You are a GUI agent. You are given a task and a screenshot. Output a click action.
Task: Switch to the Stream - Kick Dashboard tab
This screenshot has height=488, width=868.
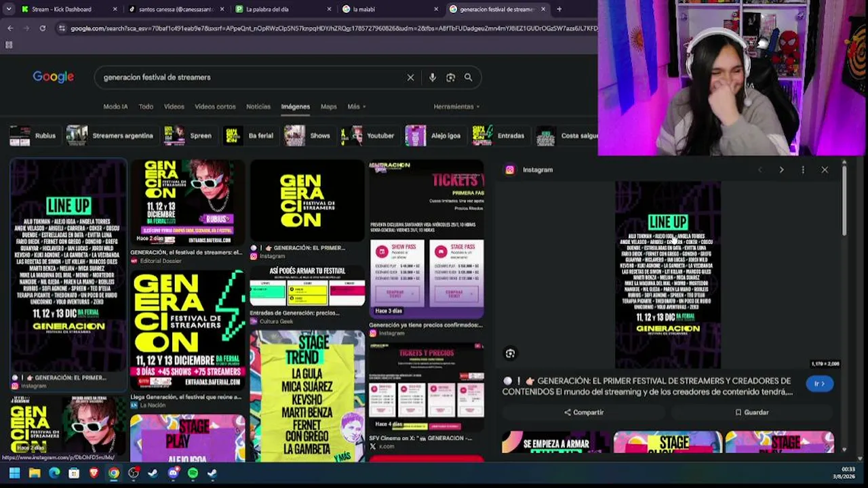click(69, 9)
